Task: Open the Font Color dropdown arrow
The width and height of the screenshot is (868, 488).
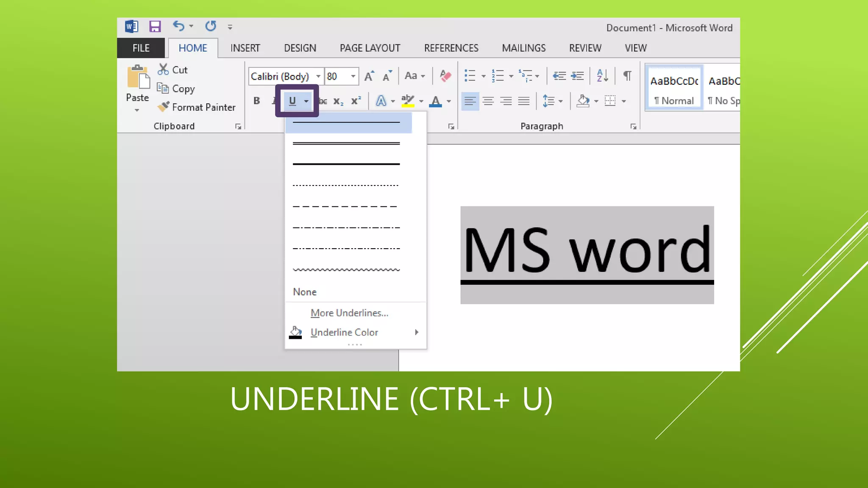Action: [x=449, y=101]
